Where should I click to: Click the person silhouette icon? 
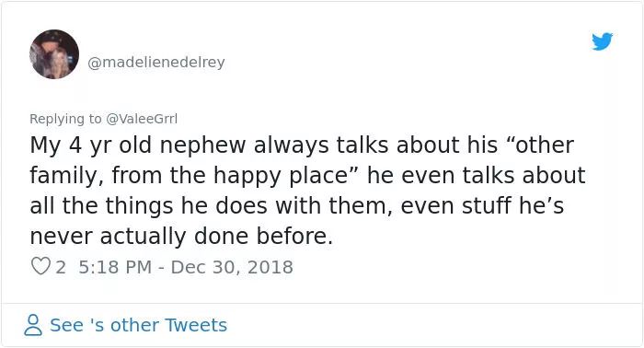pyautogui.click(x=33, y=325)
